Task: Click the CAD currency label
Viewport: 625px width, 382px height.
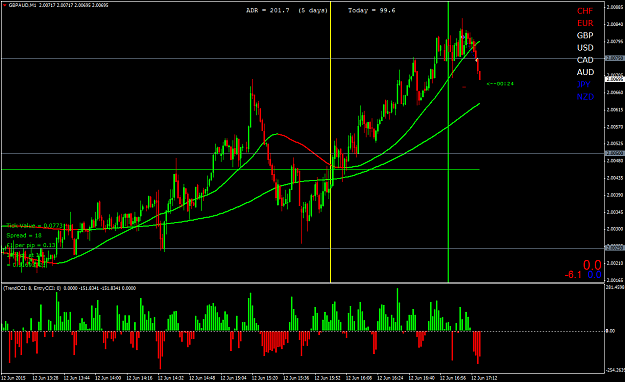Action: tap(585, 60)
